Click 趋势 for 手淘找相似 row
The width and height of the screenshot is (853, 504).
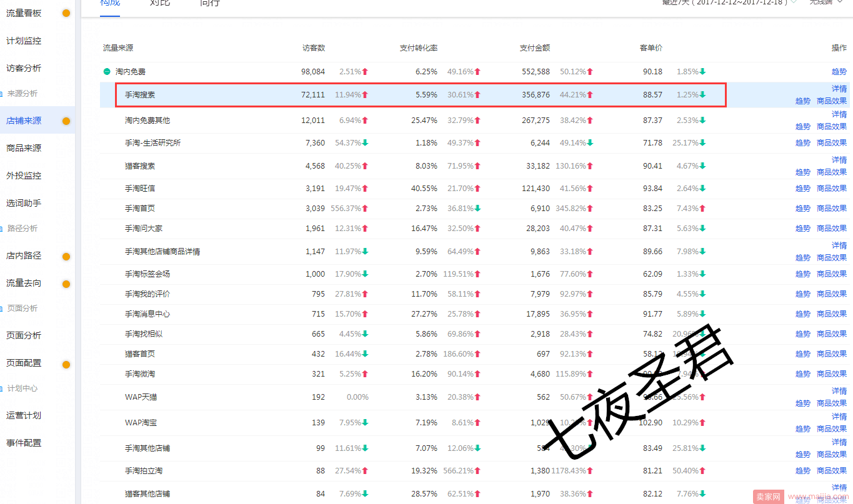click(803, 334)
